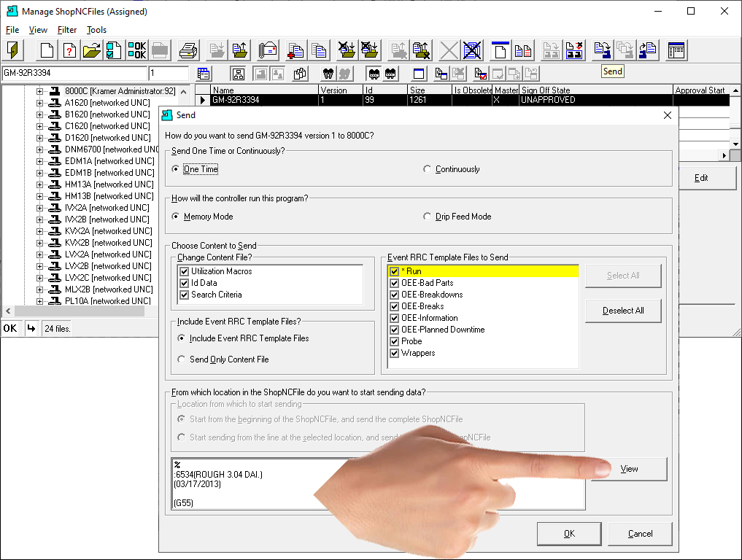Screen dimensions: 742x560
Task: Open the View menu
Action: 38,30
